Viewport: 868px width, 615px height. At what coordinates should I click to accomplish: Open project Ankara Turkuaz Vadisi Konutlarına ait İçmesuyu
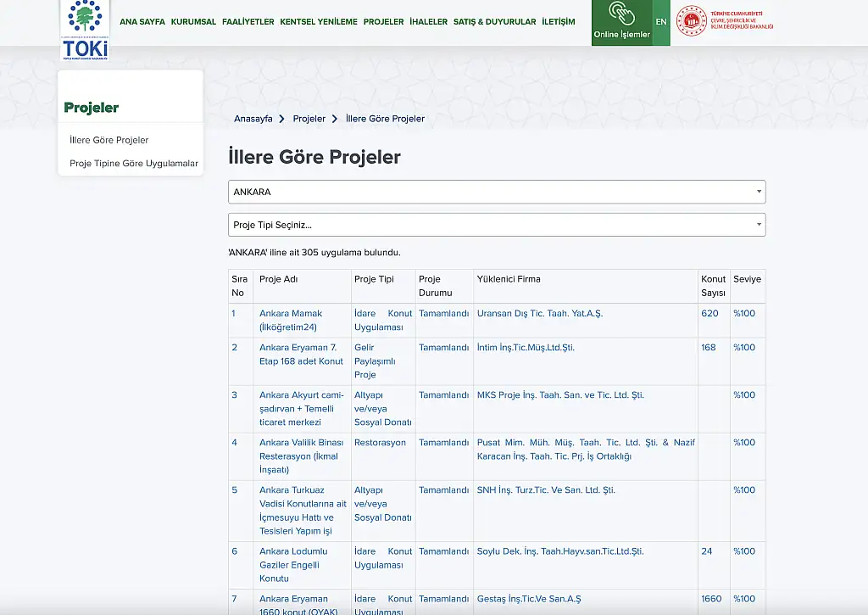point(303,511)
